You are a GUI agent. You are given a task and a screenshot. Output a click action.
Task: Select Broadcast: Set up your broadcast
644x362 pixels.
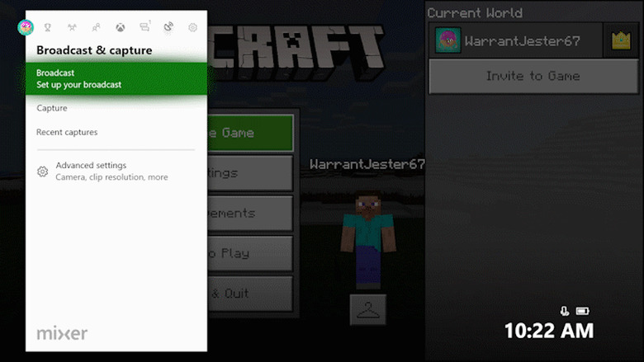[x=116, y=78]
